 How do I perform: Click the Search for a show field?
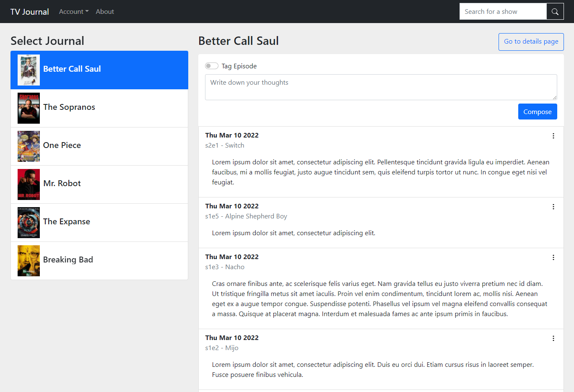tap(503, 11)
